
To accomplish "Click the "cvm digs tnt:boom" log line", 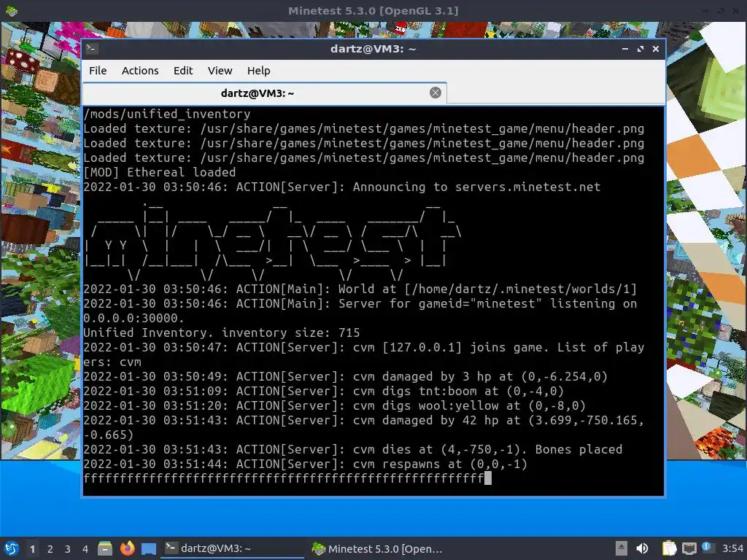I will tap(323, 392).
